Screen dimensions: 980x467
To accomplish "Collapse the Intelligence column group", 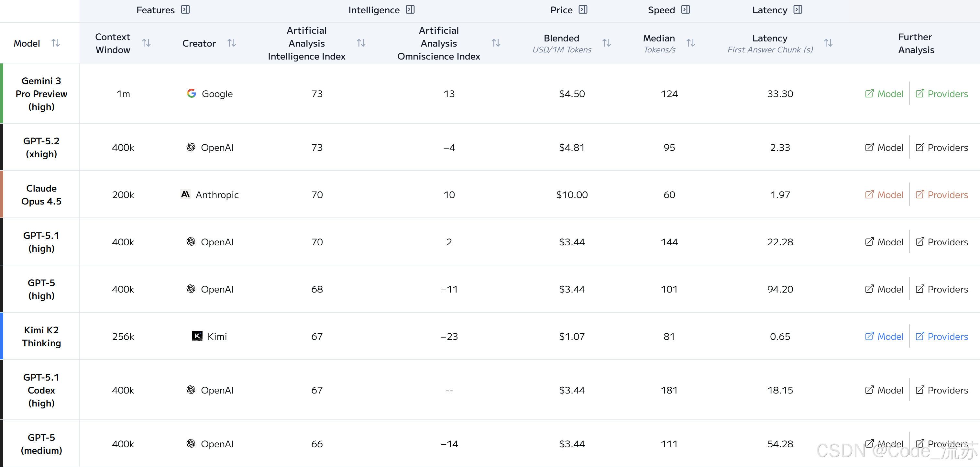I will [410, 9].
